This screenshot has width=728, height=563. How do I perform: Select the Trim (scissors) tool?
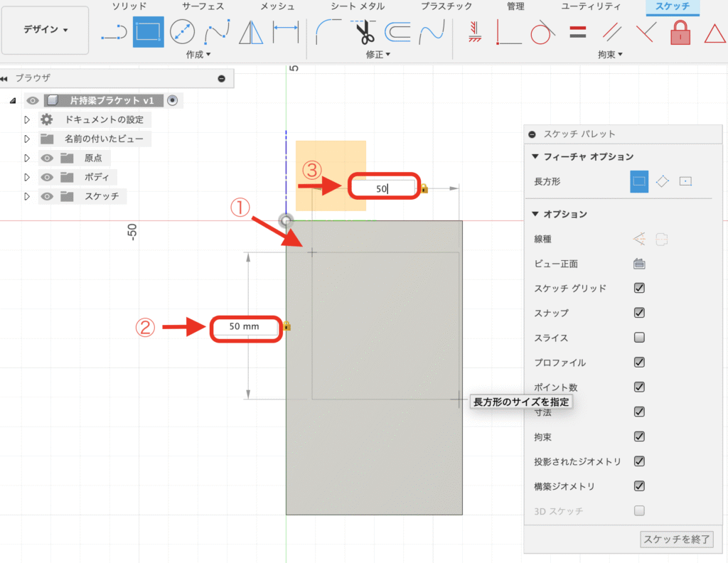pyautogui.click(x=365, y=32)
